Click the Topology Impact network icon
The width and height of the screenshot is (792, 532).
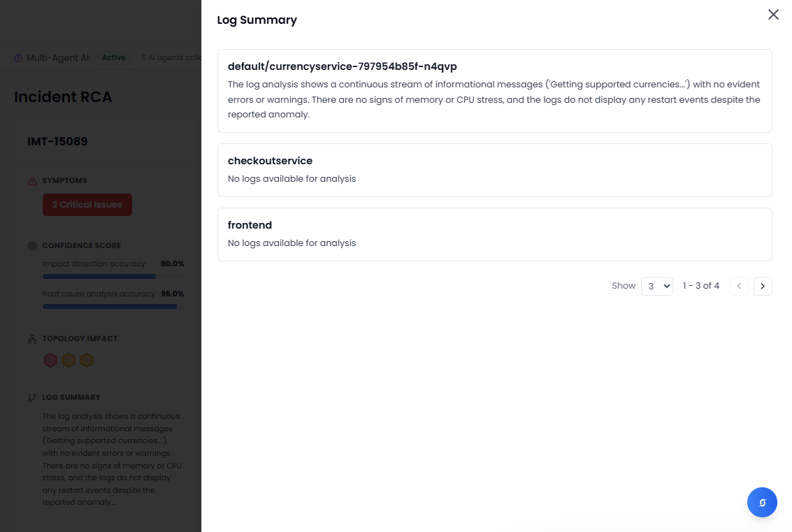32,339
